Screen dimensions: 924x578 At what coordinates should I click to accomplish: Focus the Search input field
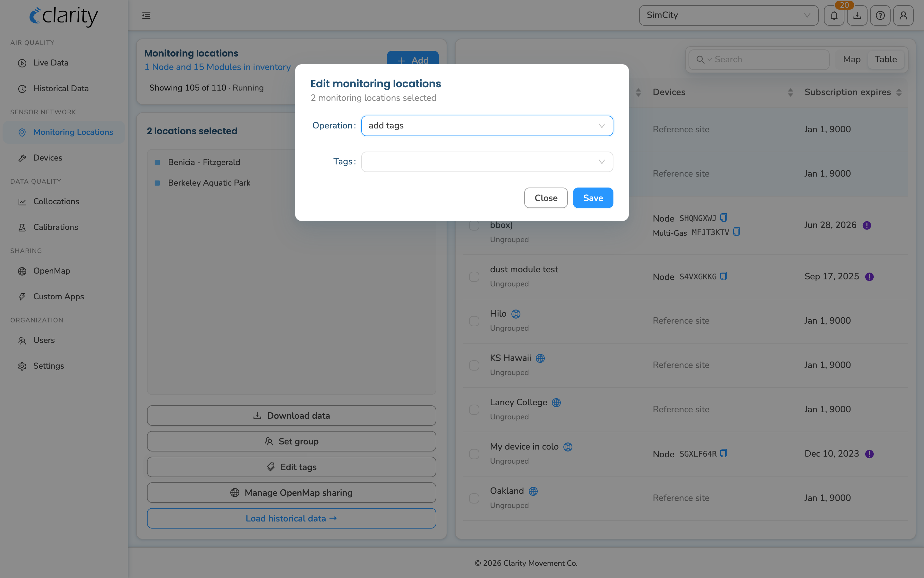click(769, 59)
